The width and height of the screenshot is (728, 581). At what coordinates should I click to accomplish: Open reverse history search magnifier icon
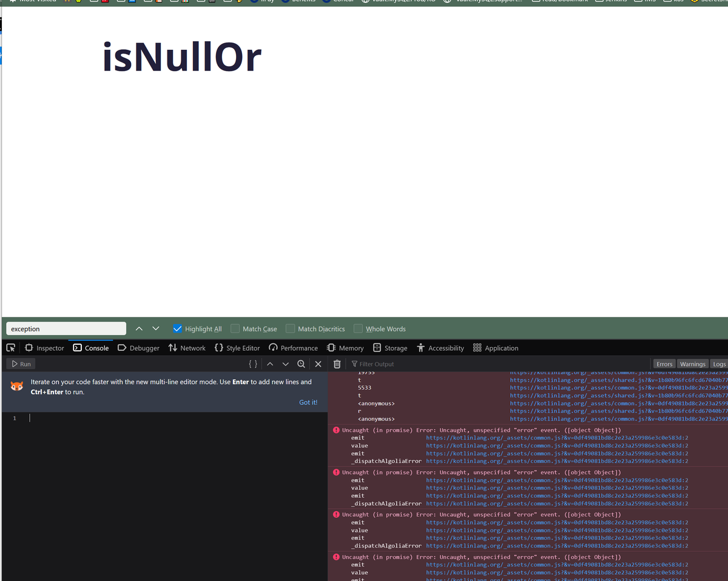coord(302,364)
